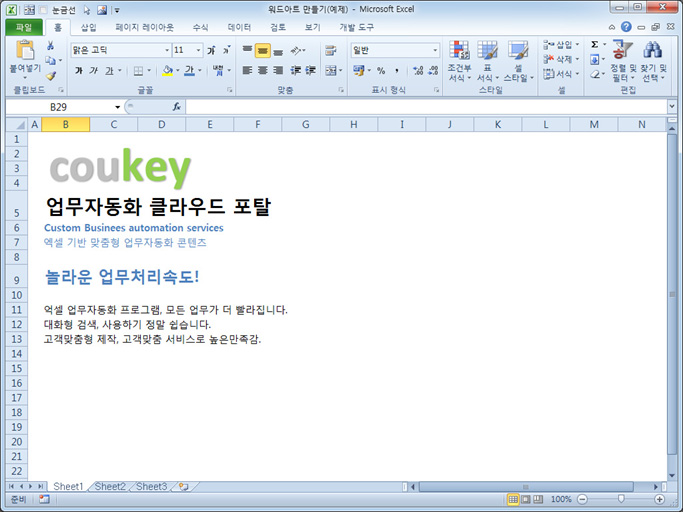Expand font name dropdown

tap(167, 51)
